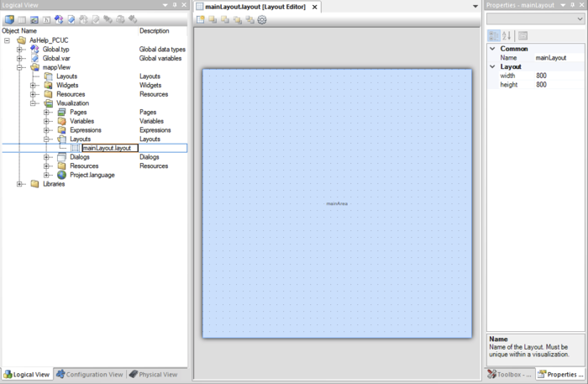
Task: Expand the Dialogs node
Action: click(x=46, y=157)
